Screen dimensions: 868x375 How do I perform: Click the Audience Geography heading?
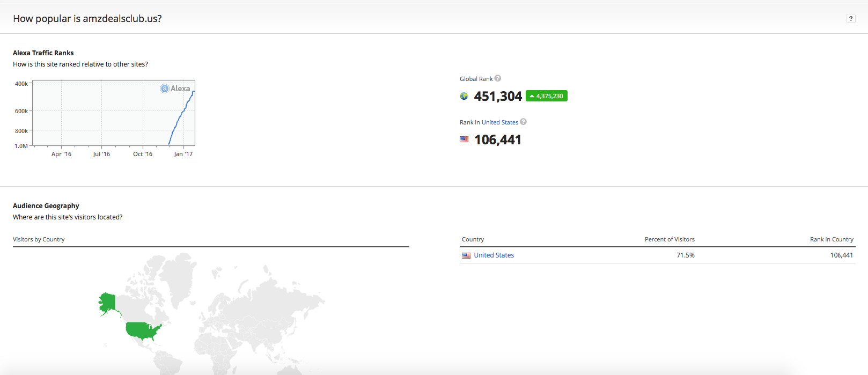point(46,205)
